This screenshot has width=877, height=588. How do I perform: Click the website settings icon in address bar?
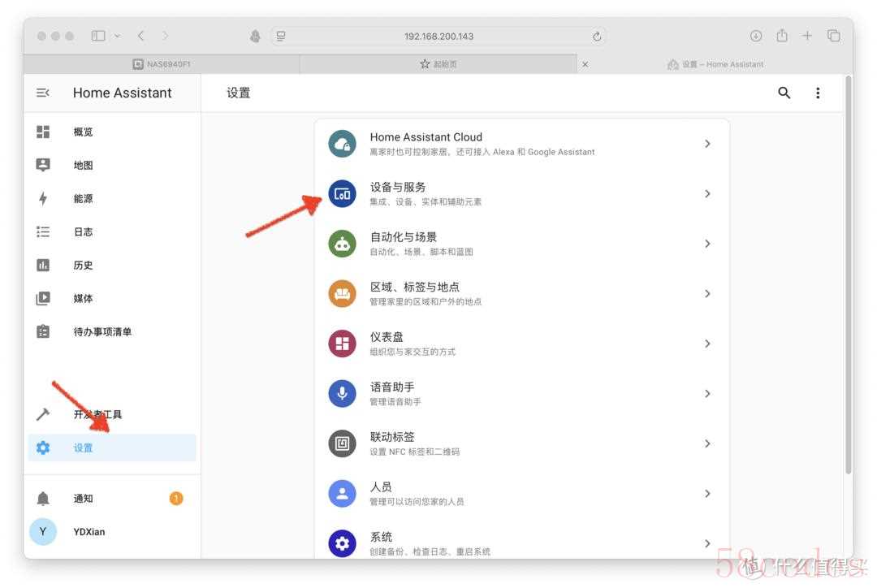point(281,37)
